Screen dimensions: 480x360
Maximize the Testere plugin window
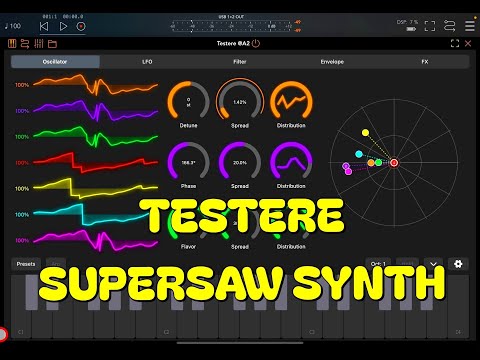(455, 43)
